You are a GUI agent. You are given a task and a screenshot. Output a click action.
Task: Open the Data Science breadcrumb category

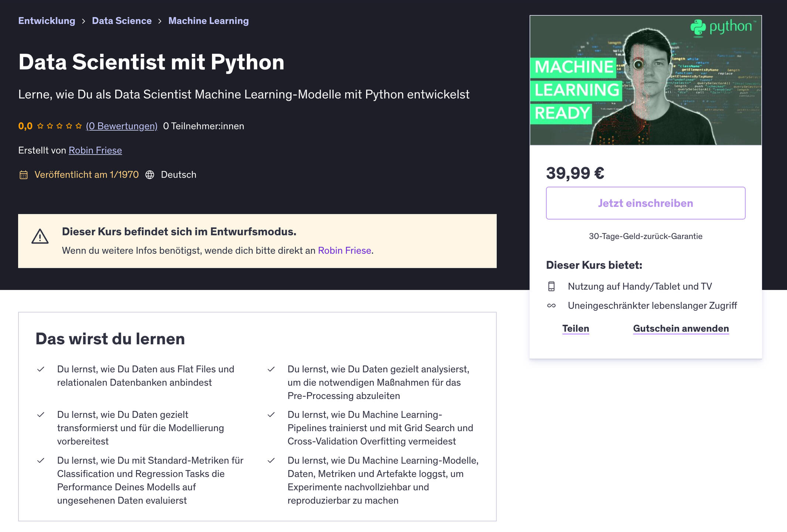click(x=121, y=21)
